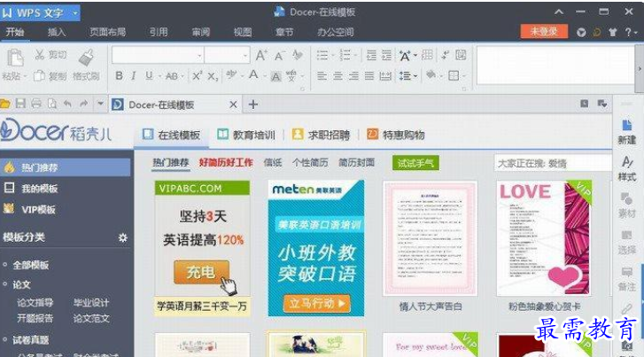Click the font color A button
The image size is (644, 357).
(x=254, y=75)
